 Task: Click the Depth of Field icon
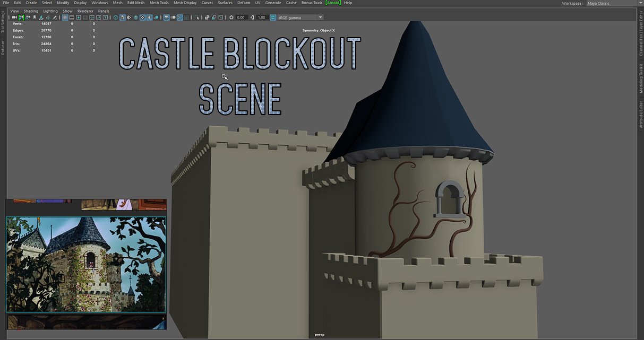pyautogui.click(x=186, y=18)
